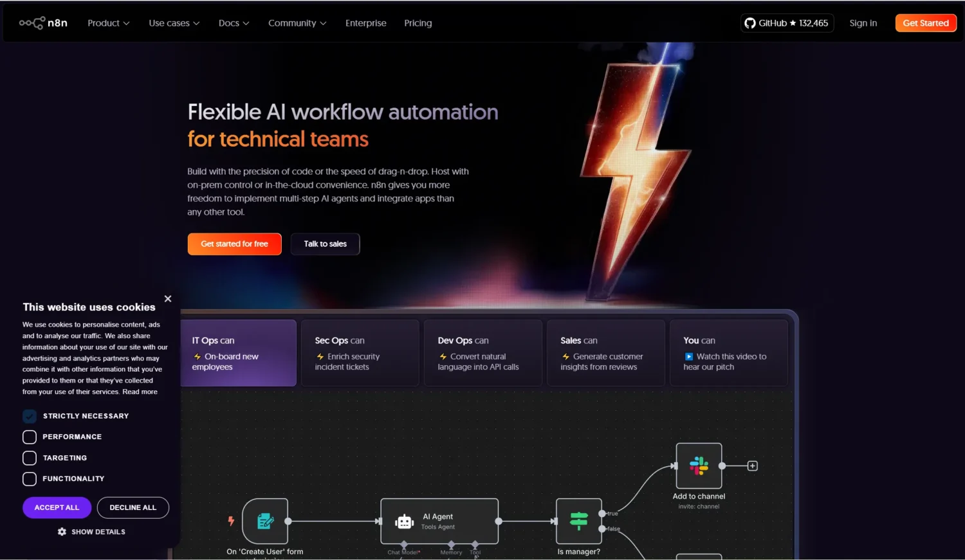Click the 'On Create User form' trigger node icon
This screenshot has width=965, height=560.
pyautogui.click(x=266, y=521)
